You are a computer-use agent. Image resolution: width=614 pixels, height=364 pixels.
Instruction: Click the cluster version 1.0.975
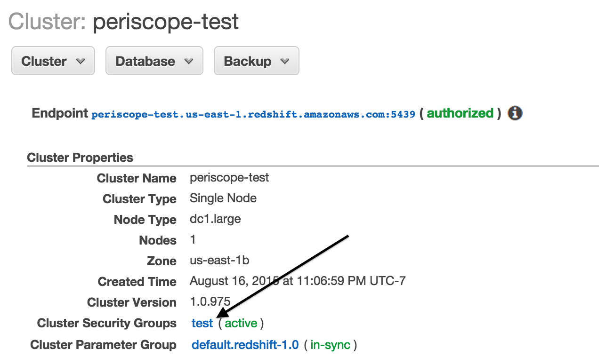tap(210, 302)
